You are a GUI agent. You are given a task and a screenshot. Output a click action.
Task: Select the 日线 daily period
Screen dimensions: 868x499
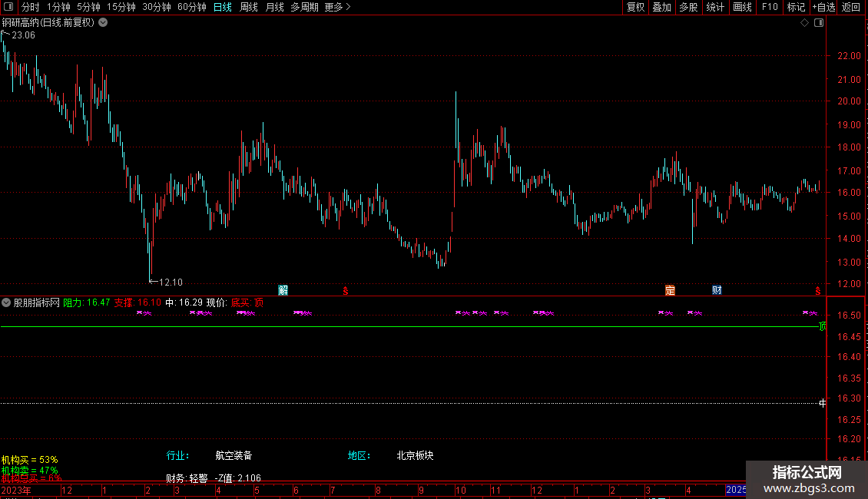coord(223,7)
